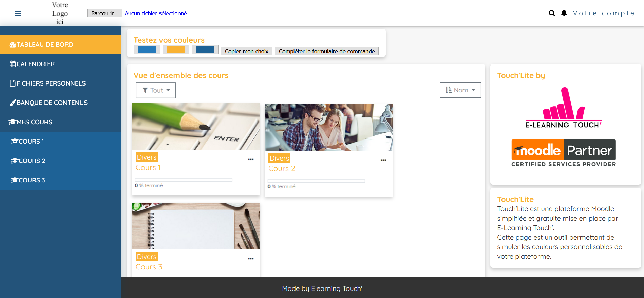This screenshot has width=644, height=298.
Task: Click graduation cap icon beside Mes cours
Action: 13,122
